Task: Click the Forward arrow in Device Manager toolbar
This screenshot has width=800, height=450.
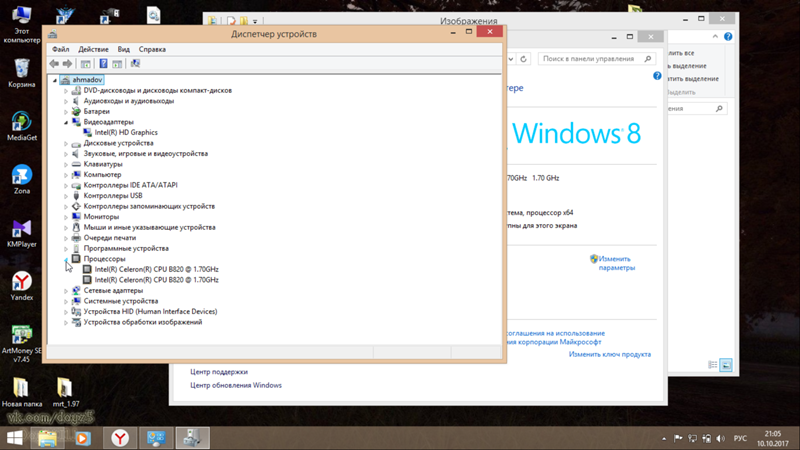Action: click(x=67, y=64)
